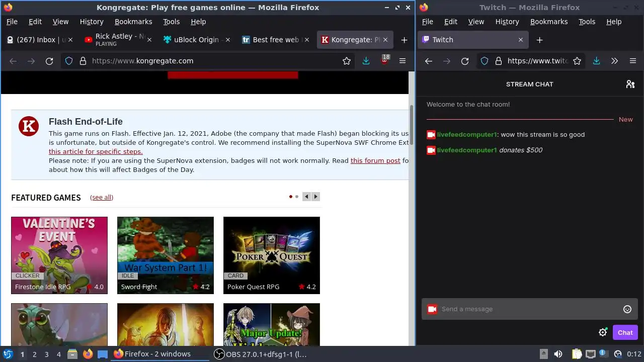The width and height of the screenshot is (644, 362).
Task: Reload the Twitch page
Action: (x=465, y=61)
